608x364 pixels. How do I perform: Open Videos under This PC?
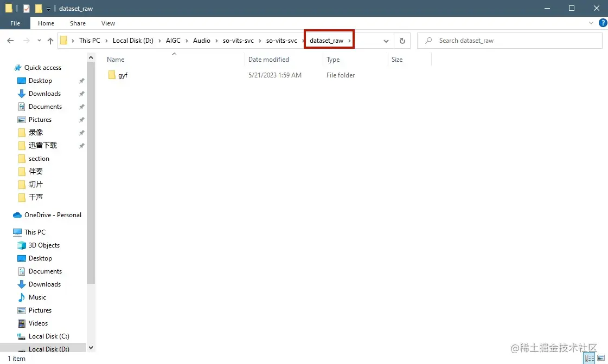coord(38,323)
